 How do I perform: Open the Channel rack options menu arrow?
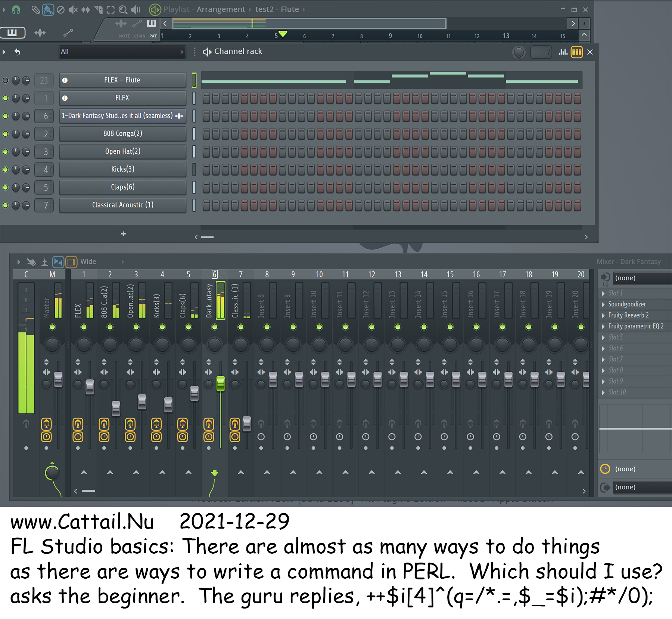[4, 52]
